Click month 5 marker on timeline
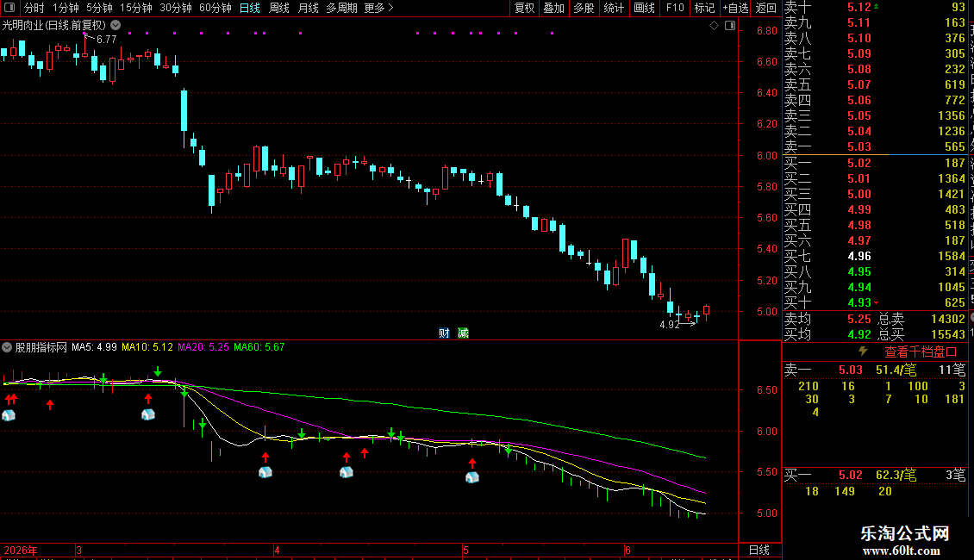This screenshot has height=560, width=974. click(x=465, y=550)
